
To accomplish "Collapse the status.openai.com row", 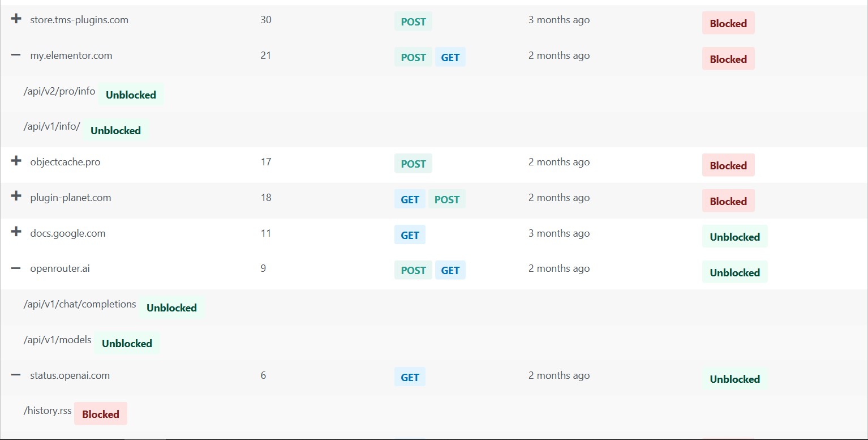I will [x=16, y=375].
